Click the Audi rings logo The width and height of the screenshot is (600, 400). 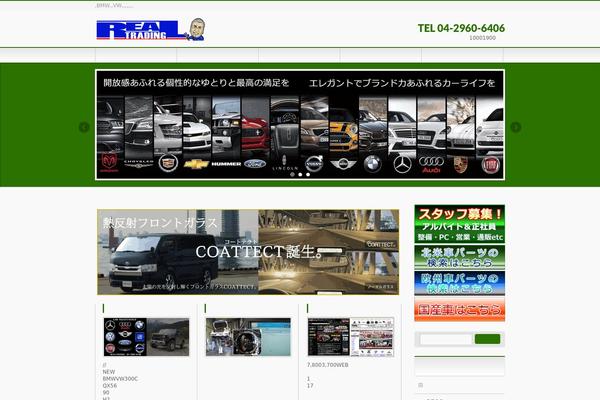click(x=431, y=164)
